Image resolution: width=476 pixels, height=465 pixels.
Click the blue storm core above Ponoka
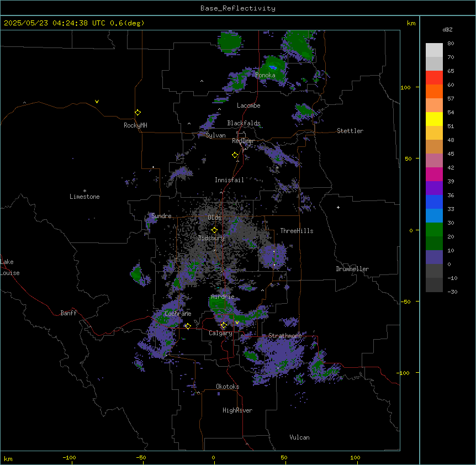[273, 67]
